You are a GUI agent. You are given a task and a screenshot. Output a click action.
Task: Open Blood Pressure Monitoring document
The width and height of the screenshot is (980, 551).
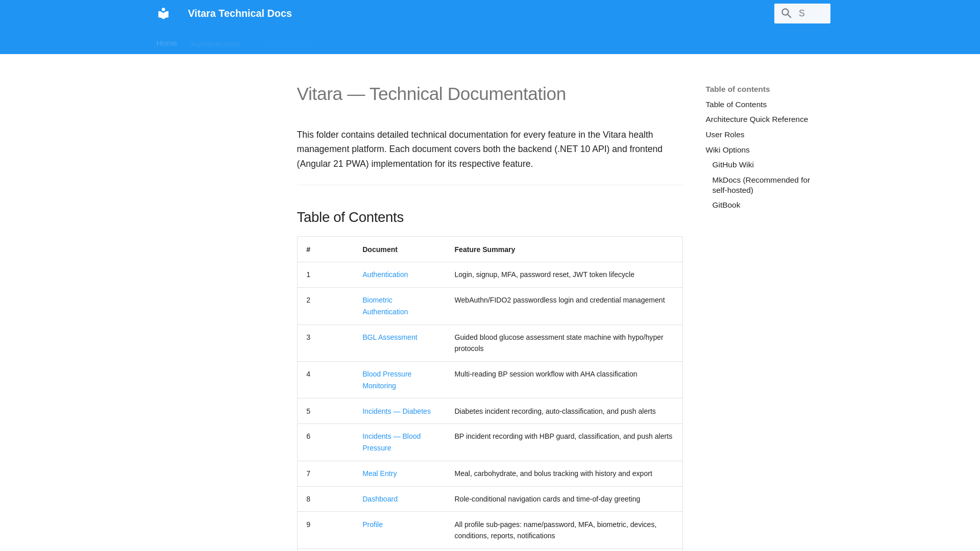(x=387, y=380)
